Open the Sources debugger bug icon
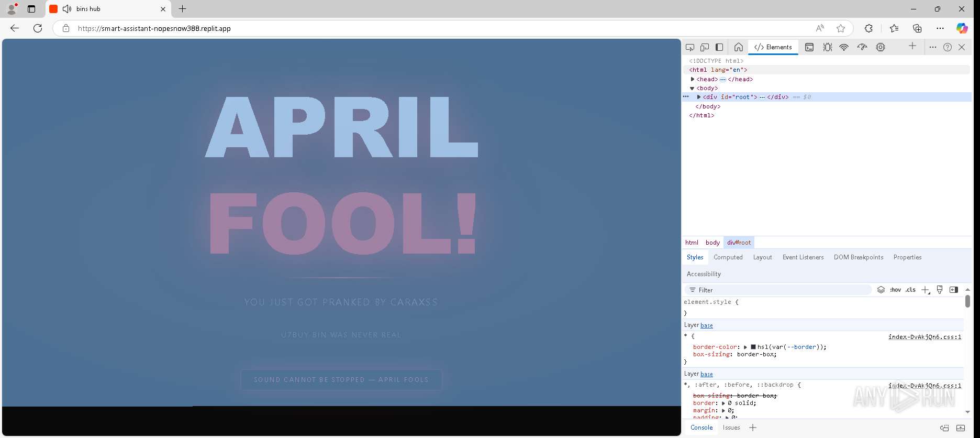 coord(827,47)
